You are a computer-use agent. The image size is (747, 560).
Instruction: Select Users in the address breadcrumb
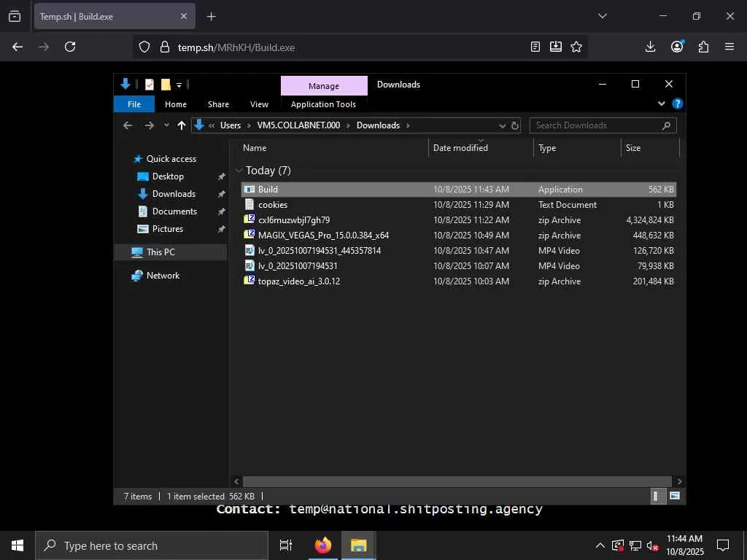point(230,125)
